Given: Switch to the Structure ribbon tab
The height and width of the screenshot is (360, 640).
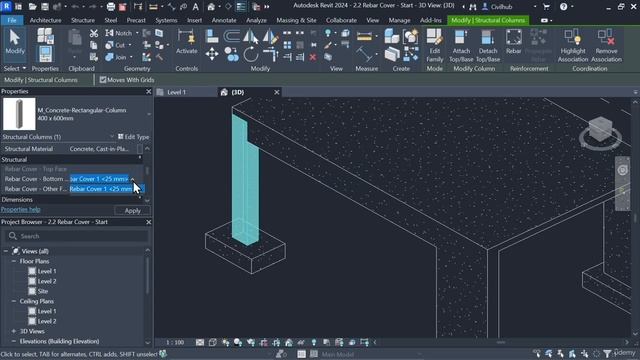Looking at the screenshot, I should coord(83,20).
